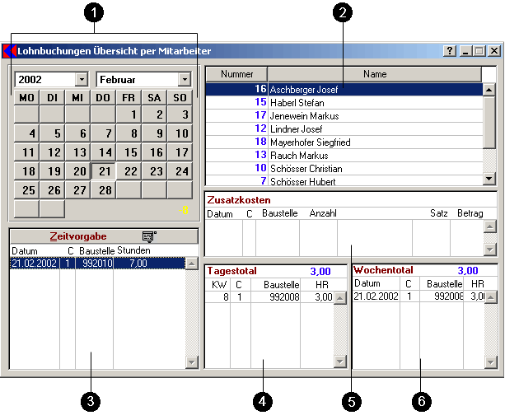Open the year dropdown showing 2002
Screen dimensions: 505x420
81,80
